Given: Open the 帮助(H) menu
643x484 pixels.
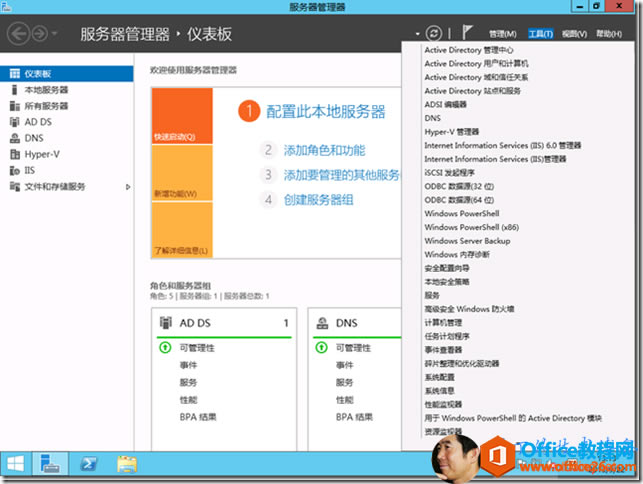Looking at the screenshot, I should coord(609,34).
